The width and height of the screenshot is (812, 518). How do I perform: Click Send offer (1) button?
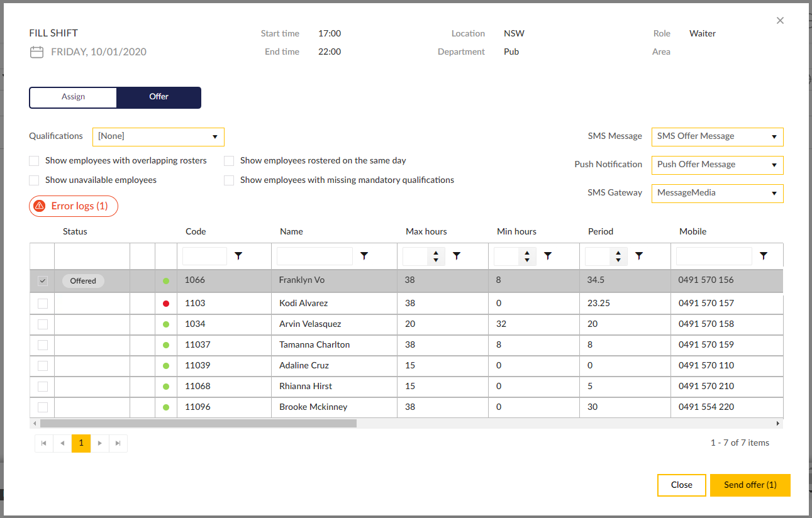(750, 485)
